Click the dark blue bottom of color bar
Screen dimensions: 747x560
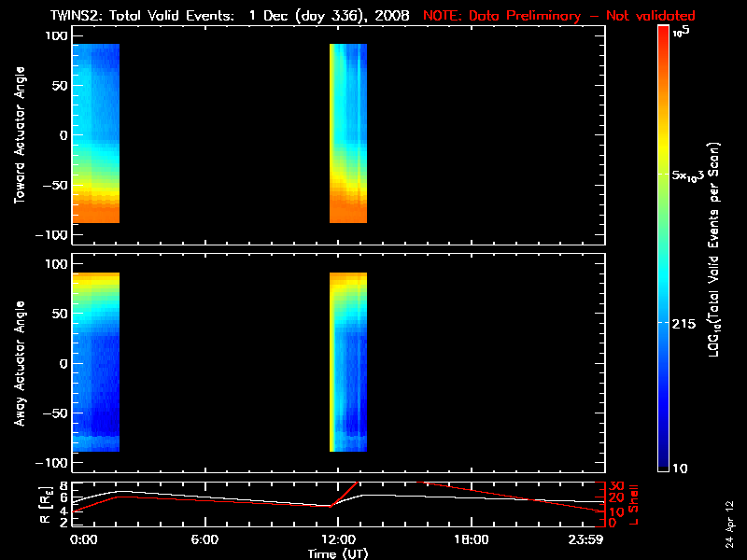point(664,462)
